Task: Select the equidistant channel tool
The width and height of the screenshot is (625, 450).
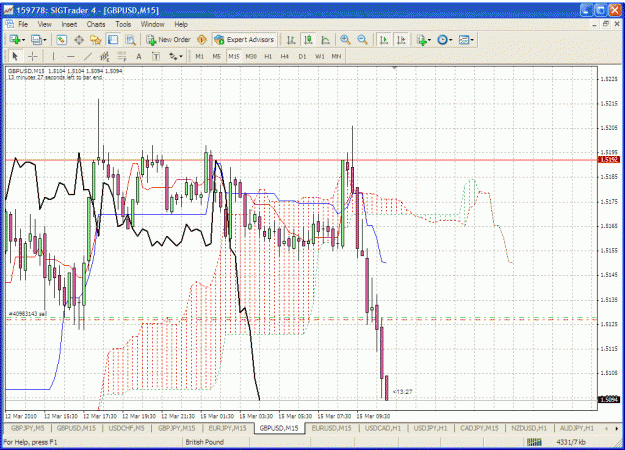Action: tap(105, 57)
